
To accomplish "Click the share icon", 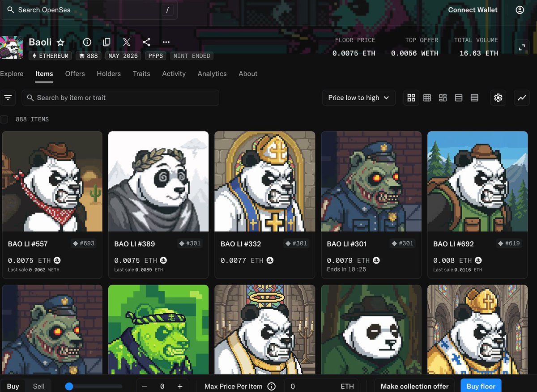I will (x=146, y=42).
